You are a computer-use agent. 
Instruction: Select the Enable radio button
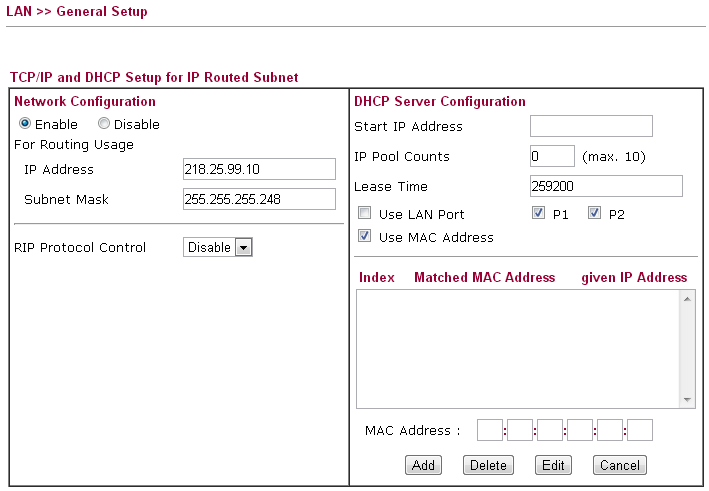(25, 125)
